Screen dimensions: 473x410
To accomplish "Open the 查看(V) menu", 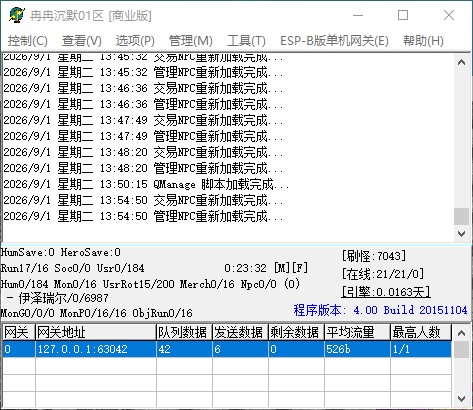I will click(82, 41).
